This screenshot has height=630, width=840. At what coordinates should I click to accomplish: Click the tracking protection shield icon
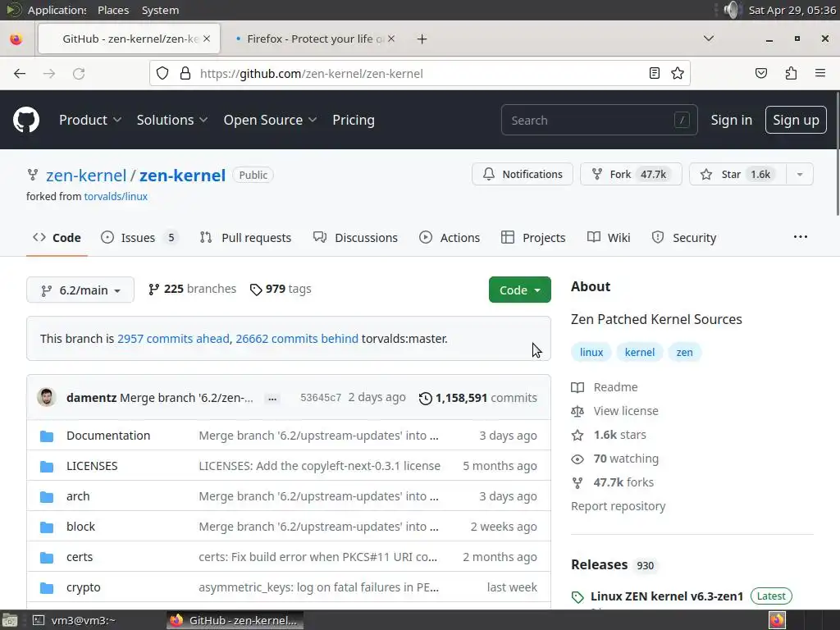pos(162,73)
